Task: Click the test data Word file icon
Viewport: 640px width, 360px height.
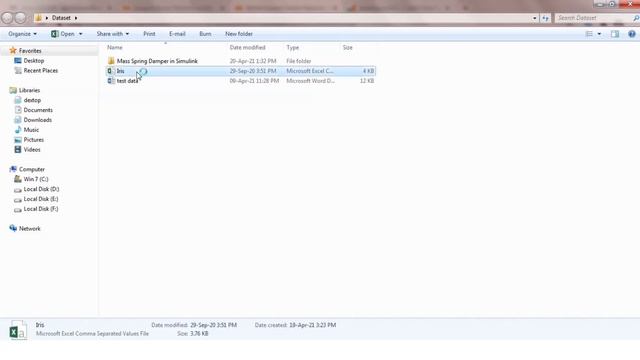Action: point(111,81)
